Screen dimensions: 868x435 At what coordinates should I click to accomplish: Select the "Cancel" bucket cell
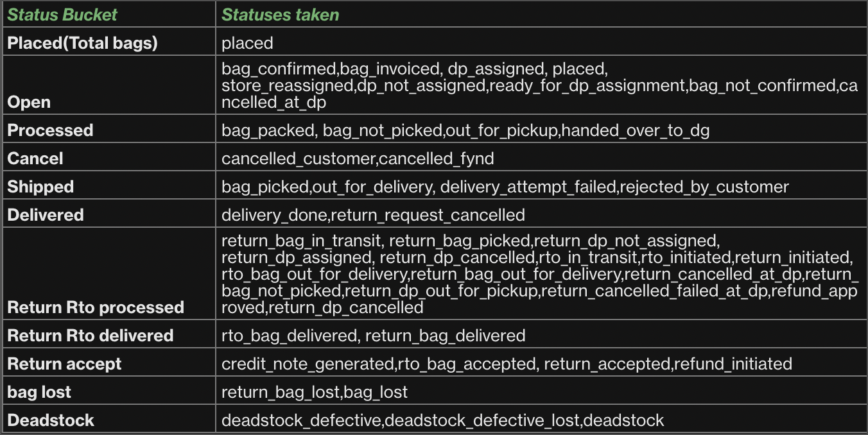pyautogui.click(x=35, y=158)
